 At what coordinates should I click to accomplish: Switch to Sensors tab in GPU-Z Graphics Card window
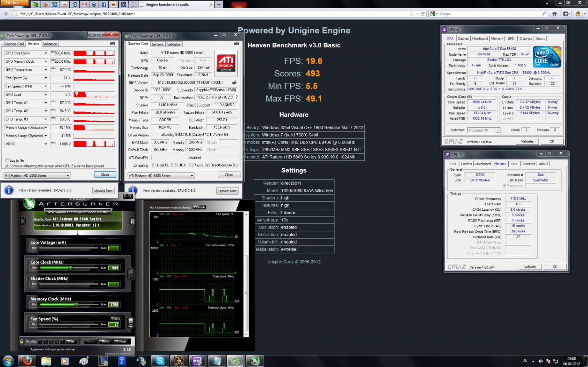pos(157,44)
